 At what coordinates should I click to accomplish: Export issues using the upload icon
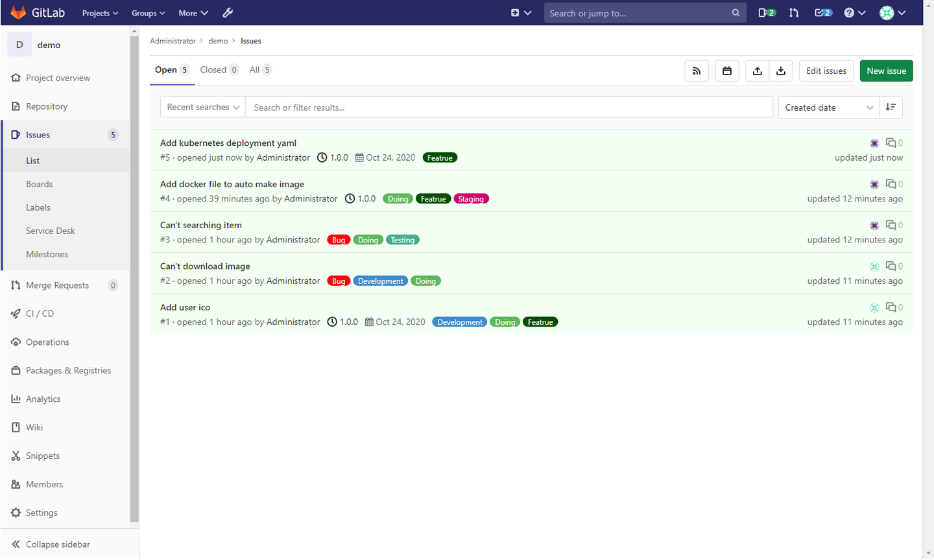pyautogui.click(x=758, y=71)
